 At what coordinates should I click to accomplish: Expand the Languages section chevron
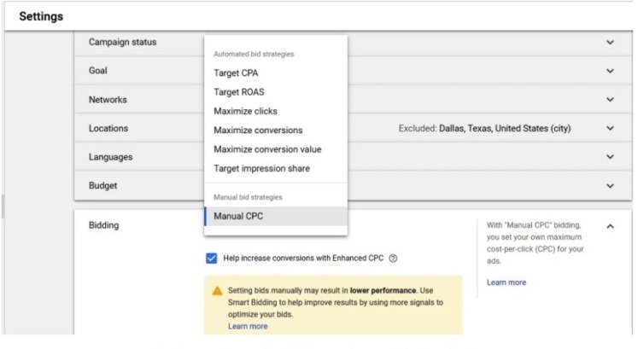[x=610, y=157]
